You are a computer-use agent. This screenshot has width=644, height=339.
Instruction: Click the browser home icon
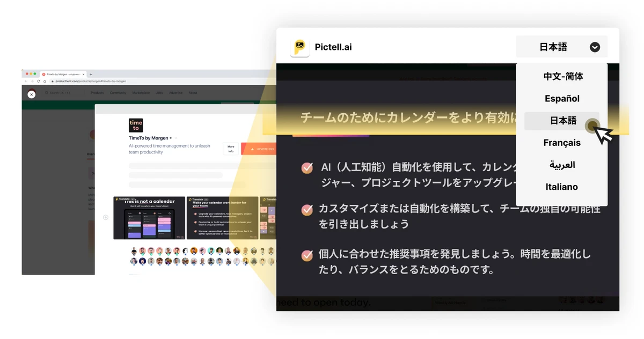click(x=45, y=81)
